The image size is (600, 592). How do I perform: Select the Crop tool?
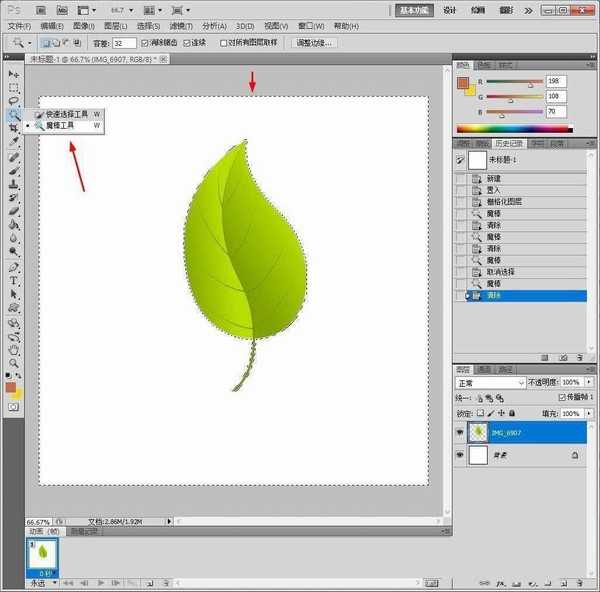tap(14, 129)
